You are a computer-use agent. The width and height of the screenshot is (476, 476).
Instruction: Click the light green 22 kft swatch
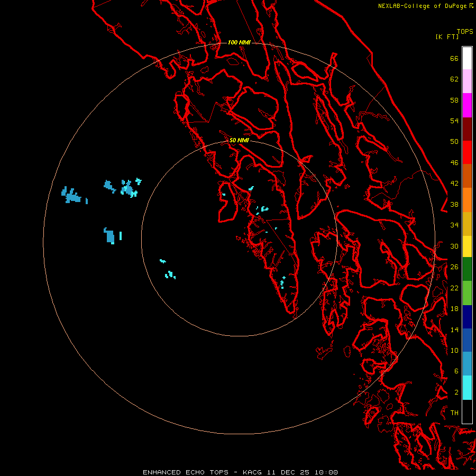(467, 293)
